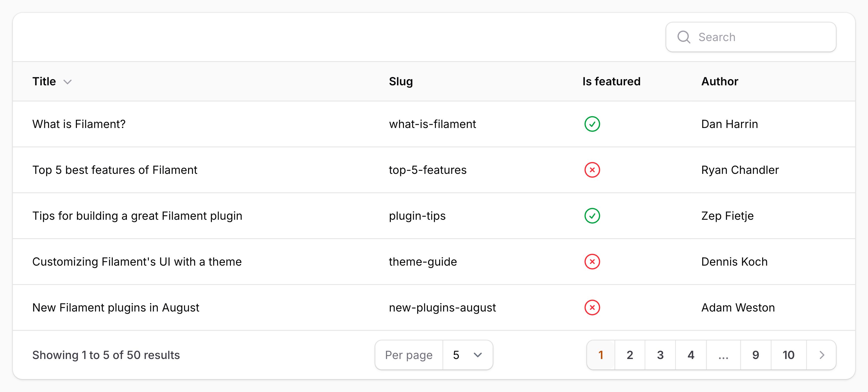This screenshot has height=392, width=868.
Task: Select author Dennis Koch cell
Action: pyautogui.click(x=734, y=262)
